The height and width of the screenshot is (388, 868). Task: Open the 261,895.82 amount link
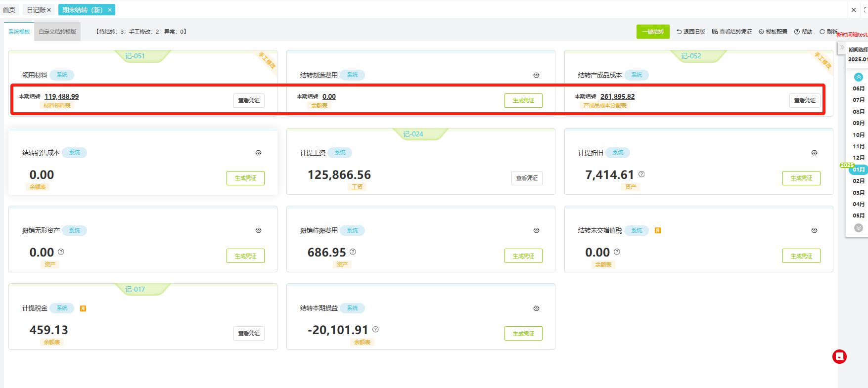click(617, 96)
